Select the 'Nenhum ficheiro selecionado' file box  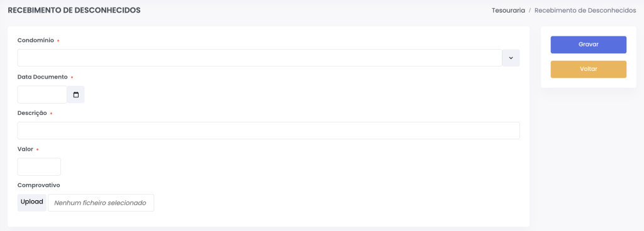101,203
